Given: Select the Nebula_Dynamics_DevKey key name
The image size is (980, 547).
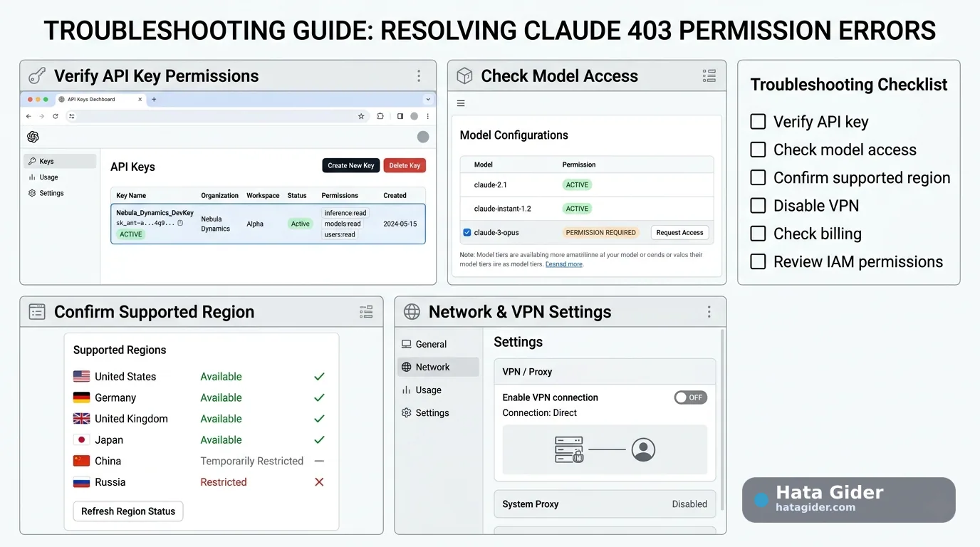Looking at the screenshot, I should tap(155, 213).
